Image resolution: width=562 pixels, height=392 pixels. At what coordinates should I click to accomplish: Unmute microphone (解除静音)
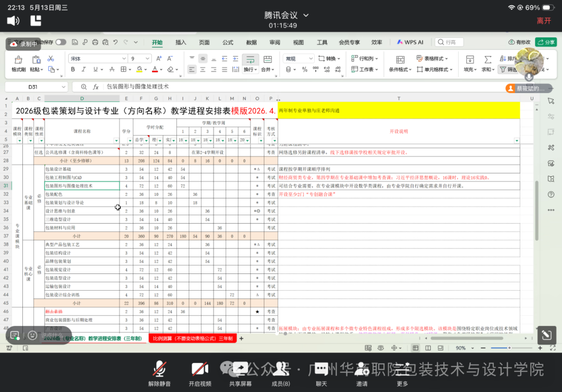[159, 374]
